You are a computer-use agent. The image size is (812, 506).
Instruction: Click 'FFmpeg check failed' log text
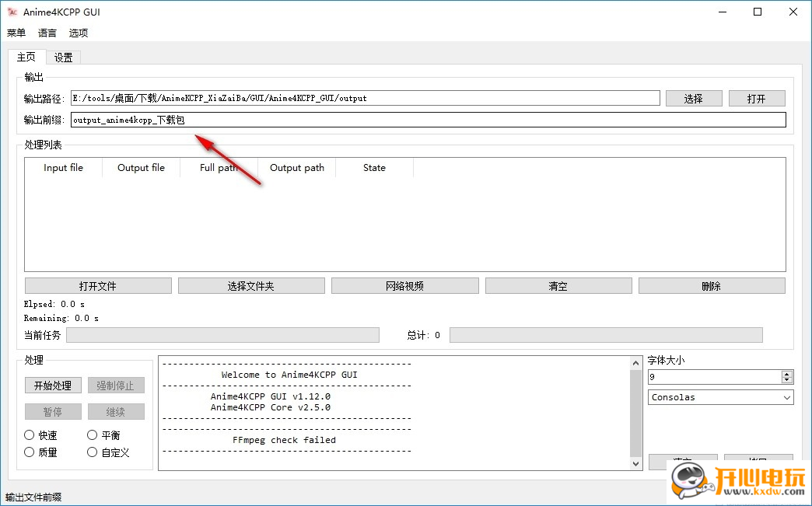pyautogui.click(x=284, y=440)
